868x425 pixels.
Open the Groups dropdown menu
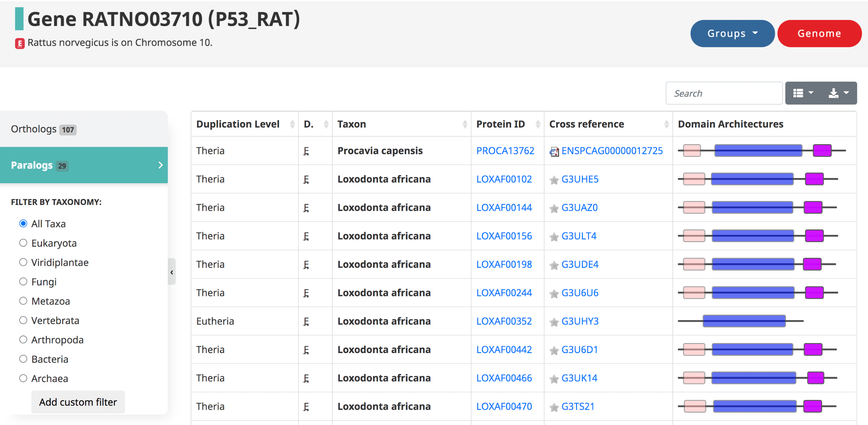[732, 34]
